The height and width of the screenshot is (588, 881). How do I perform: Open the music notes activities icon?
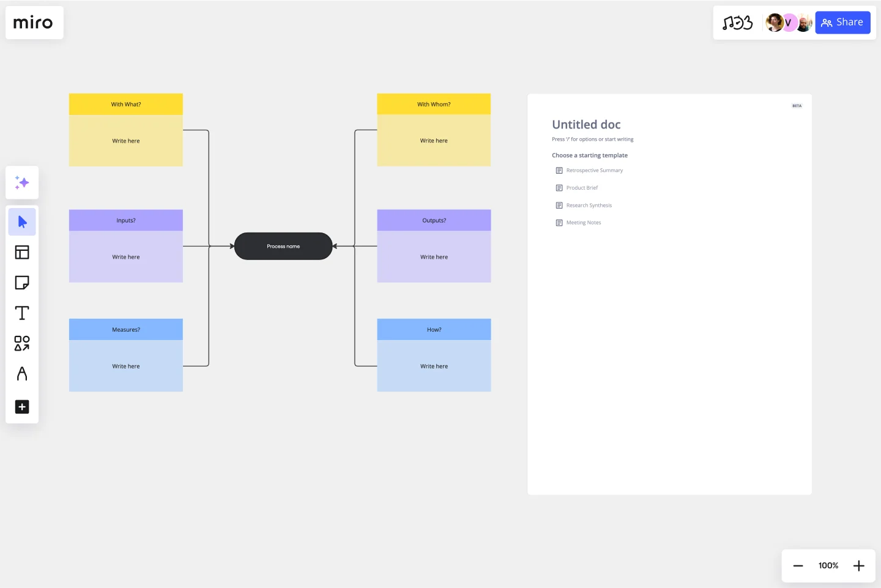737,23
